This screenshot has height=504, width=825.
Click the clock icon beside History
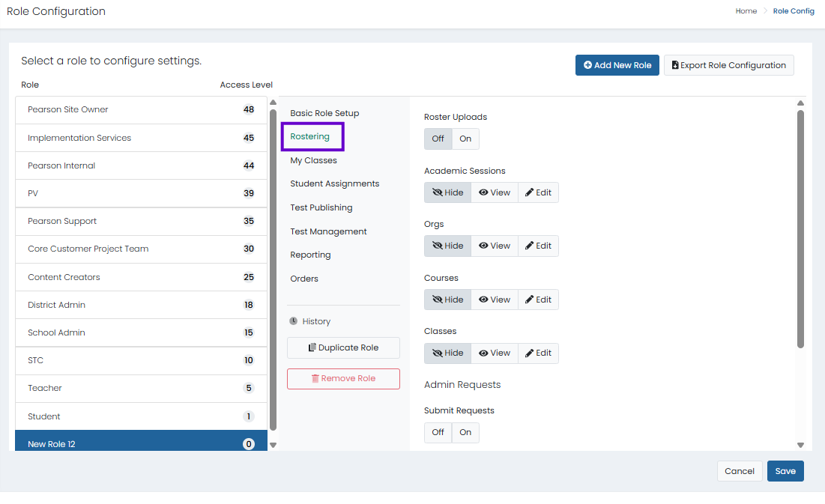tap(294, 321)
